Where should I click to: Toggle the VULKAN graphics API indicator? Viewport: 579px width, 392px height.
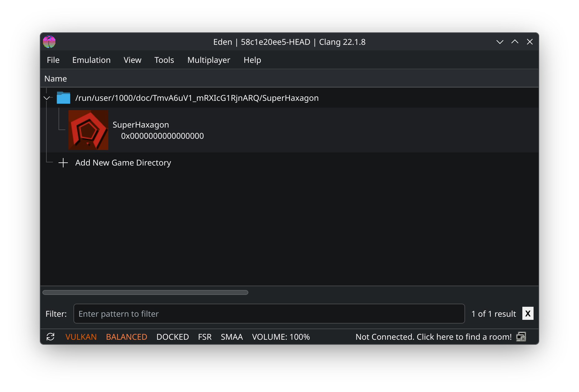[x=81, y=337]
